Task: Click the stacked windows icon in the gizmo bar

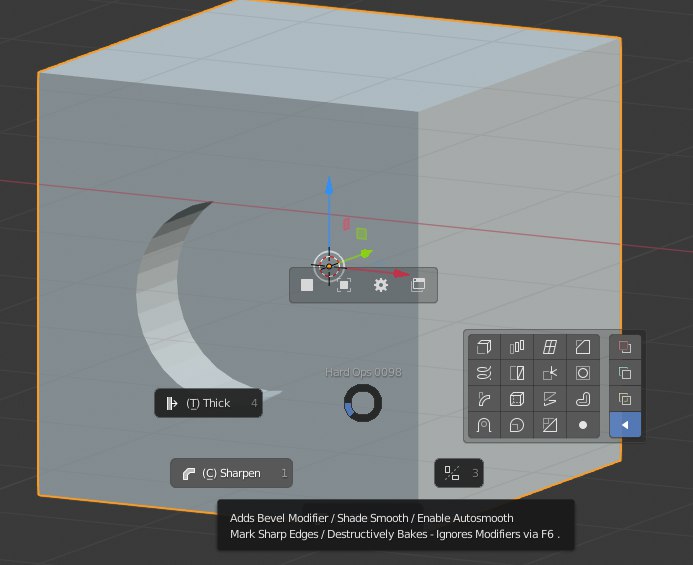Action: pyautogui.click(x=418, y=285)
